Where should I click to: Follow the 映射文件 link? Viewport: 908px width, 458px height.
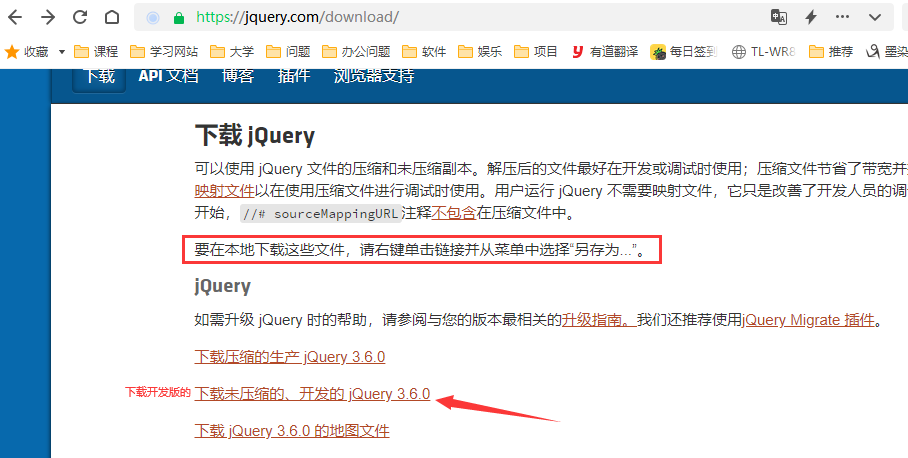click(225, 191)
